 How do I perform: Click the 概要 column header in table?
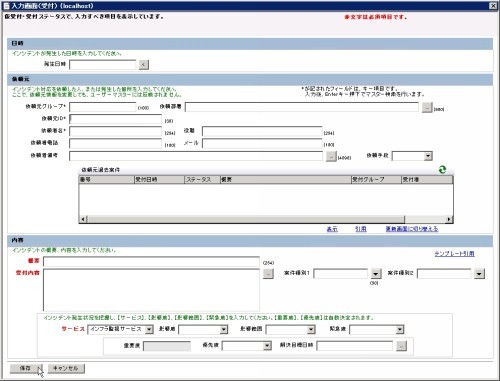(x=286, y=179)
